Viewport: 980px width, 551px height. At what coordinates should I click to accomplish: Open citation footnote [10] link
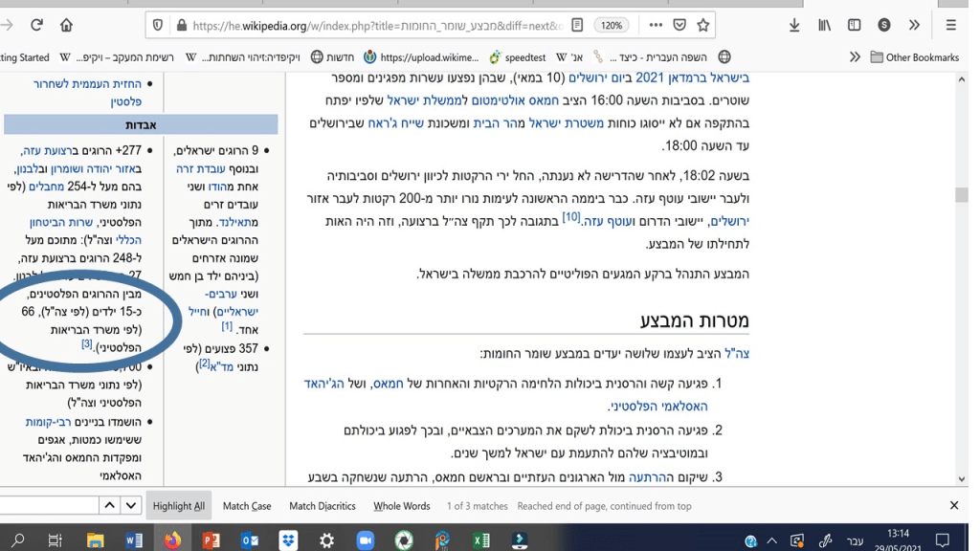point(571,218)
